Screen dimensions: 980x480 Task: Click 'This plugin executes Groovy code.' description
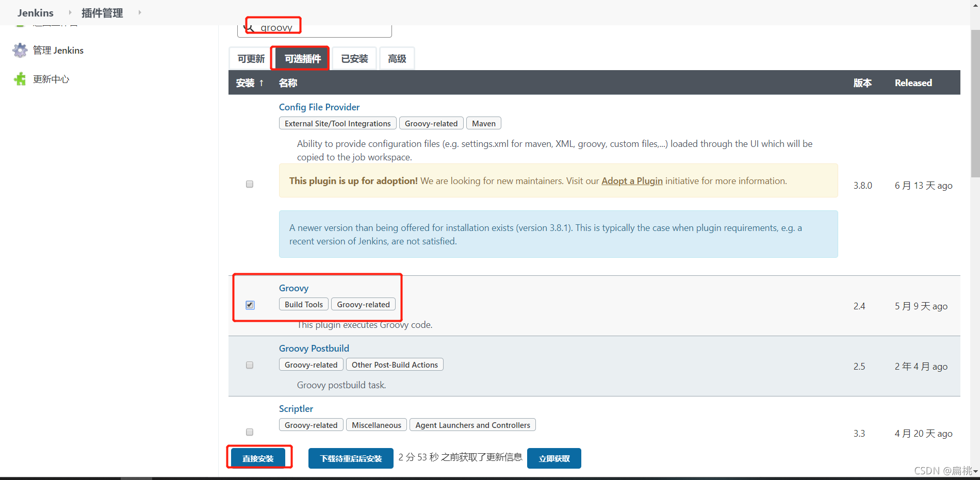[365, 325]
